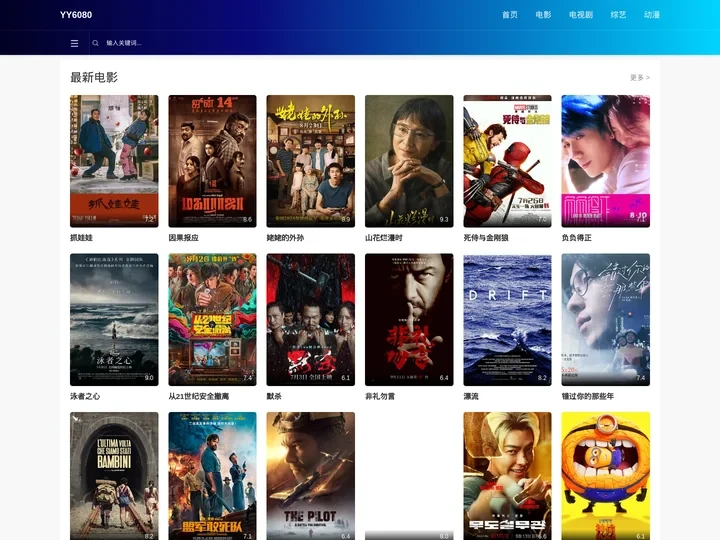Click the 默杀 title text

(x=274, y=396)
